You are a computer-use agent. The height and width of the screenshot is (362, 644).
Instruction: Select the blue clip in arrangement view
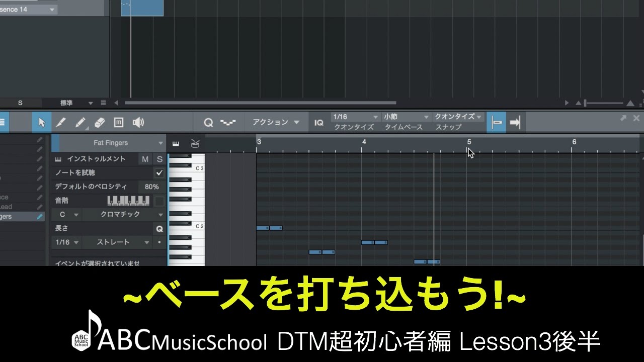[x=142, y=8]
